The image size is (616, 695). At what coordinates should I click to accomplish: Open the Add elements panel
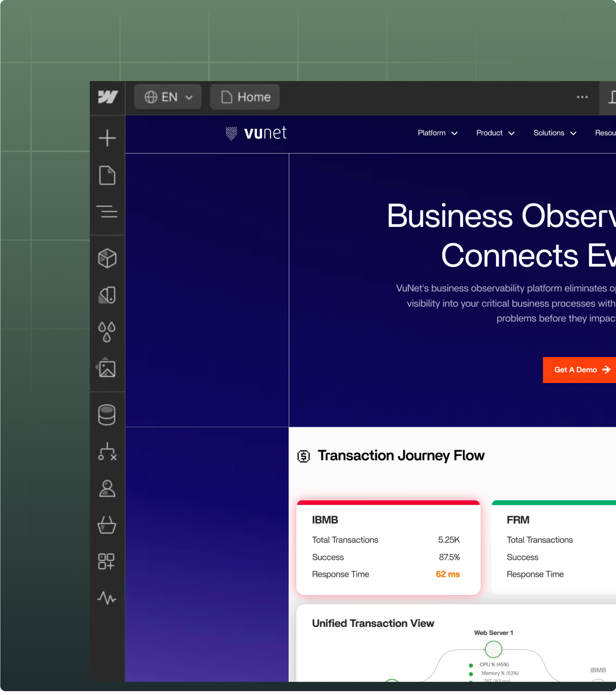pyautogui.click(x=107, y=138)
